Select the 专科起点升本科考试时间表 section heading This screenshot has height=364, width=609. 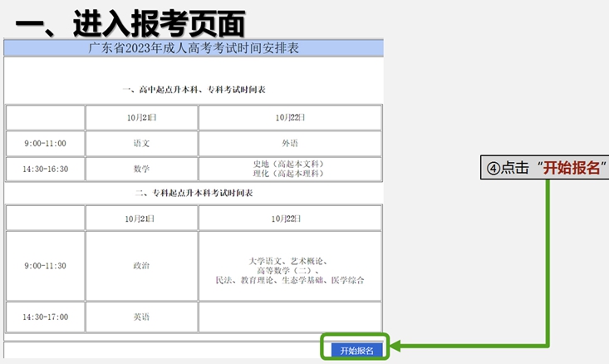click(194, 193)
